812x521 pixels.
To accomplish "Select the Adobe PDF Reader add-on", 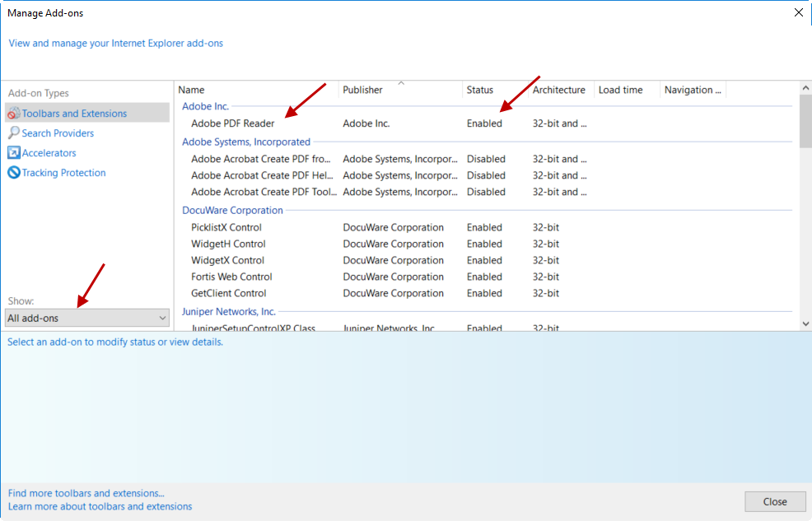I will 232,123.
